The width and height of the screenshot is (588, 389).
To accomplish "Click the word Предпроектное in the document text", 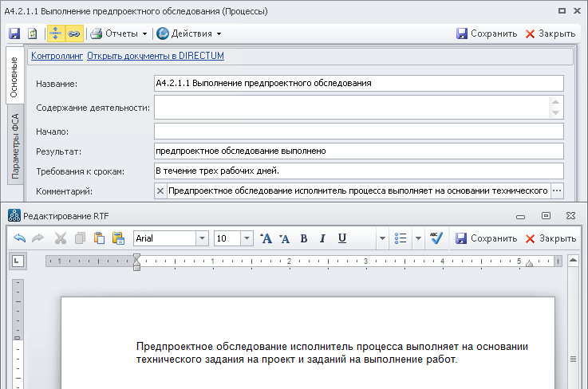I will pyautogui.click(x=175, y=347).
